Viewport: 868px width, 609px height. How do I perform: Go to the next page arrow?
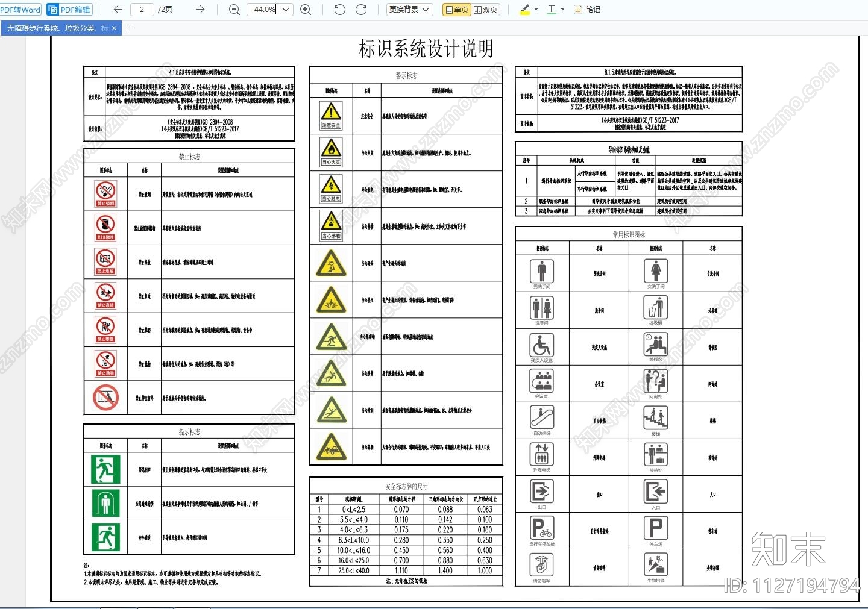pos(200,10)
